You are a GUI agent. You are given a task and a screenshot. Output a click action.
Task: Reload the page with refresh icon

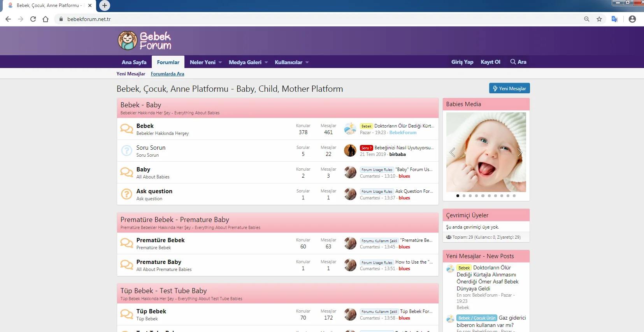coord(33,19)
